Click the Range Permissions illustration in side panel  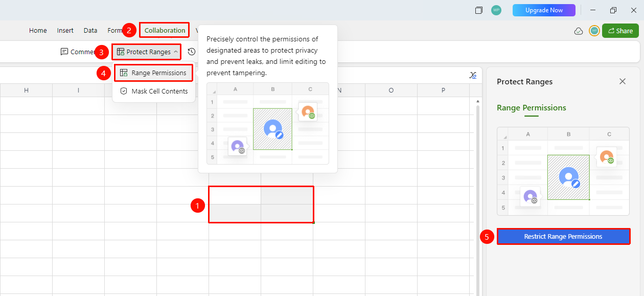pos(563,171)
